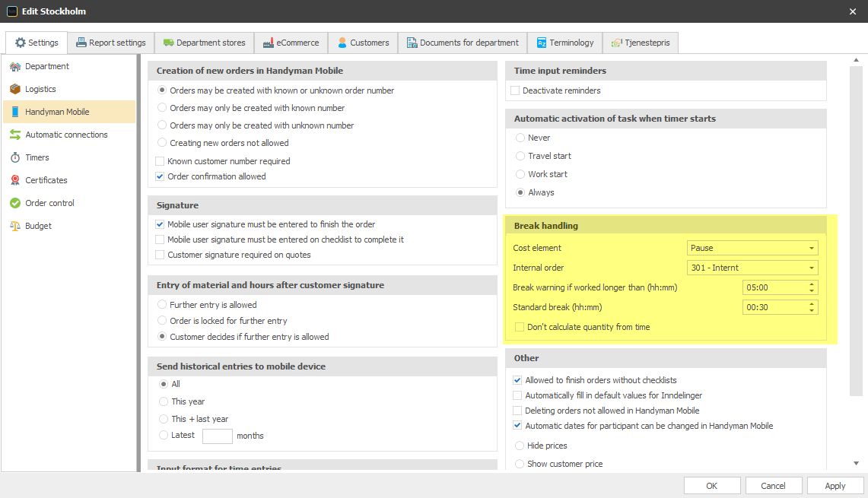Select 'Creating new orders not allowed' option
Viewport: 868px width, 498px height.
pyautogui.click(x=162, y=143)
